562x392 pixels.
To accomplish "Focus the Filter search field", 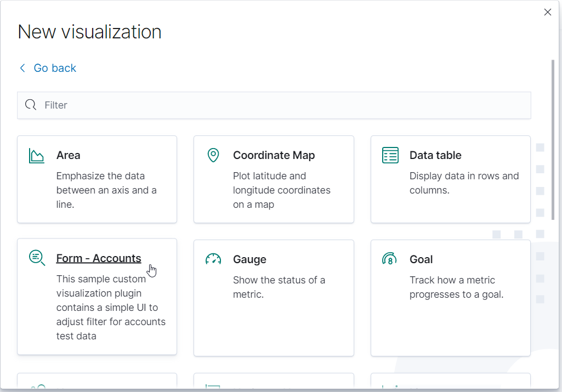I will [274, 105].
